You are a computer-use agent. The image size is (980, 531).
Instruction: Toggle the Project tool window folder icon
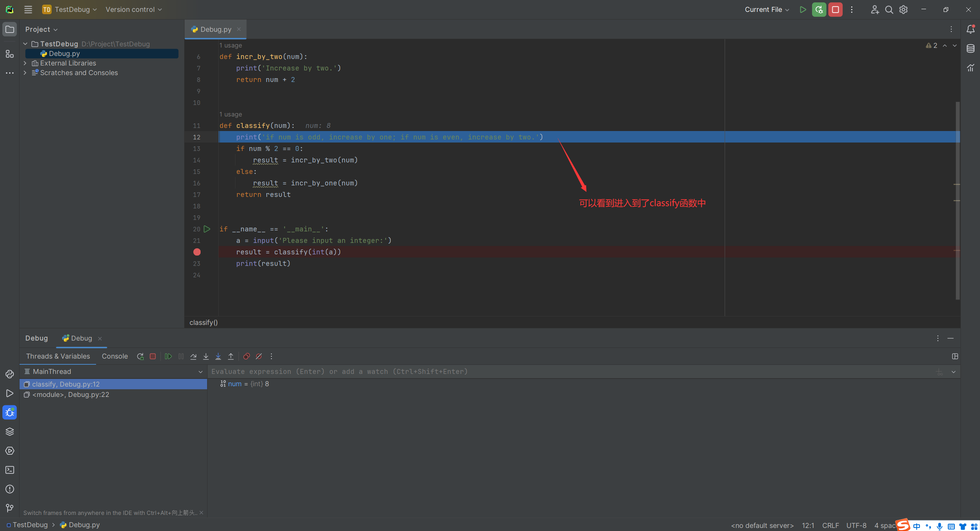tap(10, 29)
